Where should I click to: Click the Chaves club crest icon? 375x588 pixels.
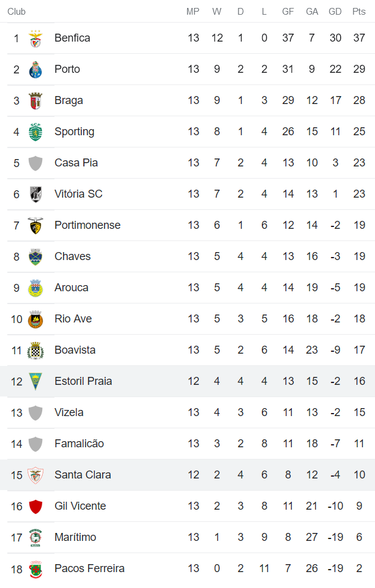point(35,257)
